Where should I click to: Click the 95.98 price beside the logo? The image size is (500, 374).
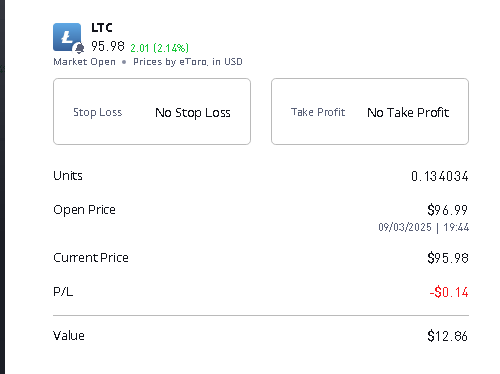108,46
